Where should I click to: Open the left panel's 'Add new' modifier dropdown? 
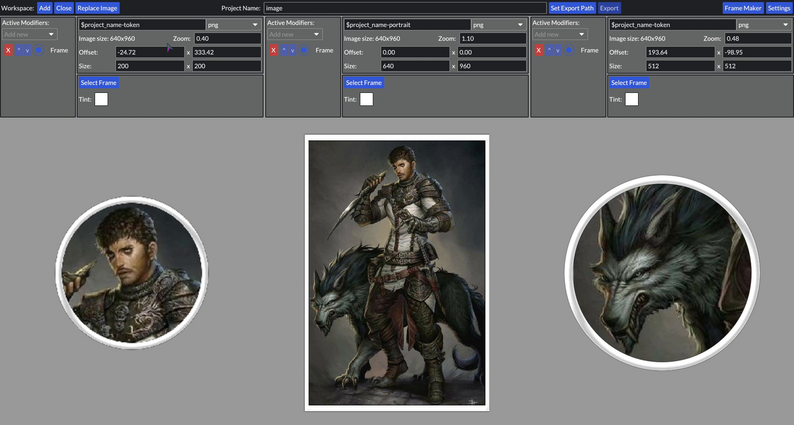(x=30, y=34)
